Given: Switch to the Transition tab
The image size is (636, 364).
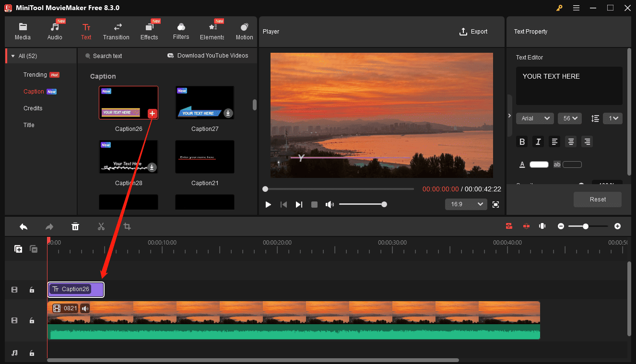Looking at the screenshot, I should pyautogui.click(x=116, y=32).
